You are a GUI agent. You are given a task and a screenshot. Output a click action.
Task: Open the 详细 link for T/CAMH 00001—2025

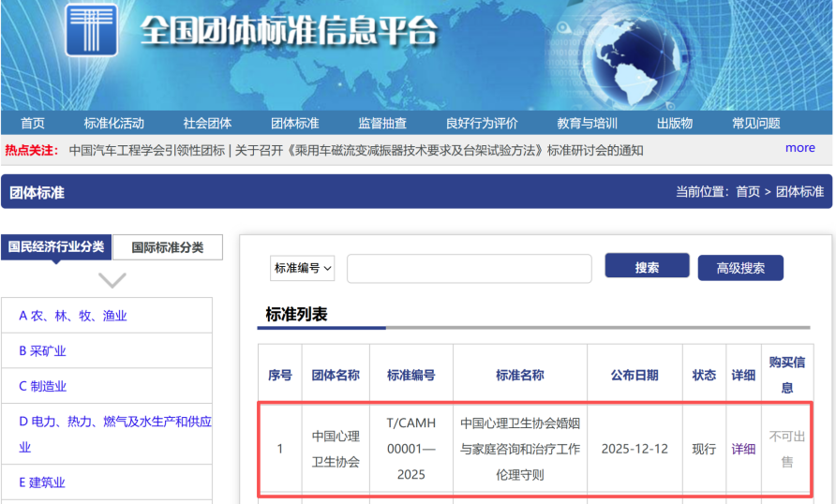(743, 449)
